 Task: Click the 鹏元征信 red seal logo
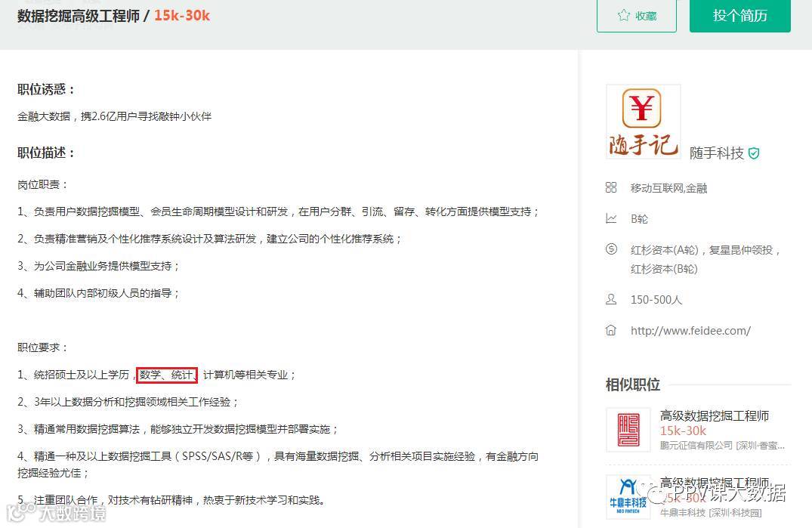click(628, 430)
